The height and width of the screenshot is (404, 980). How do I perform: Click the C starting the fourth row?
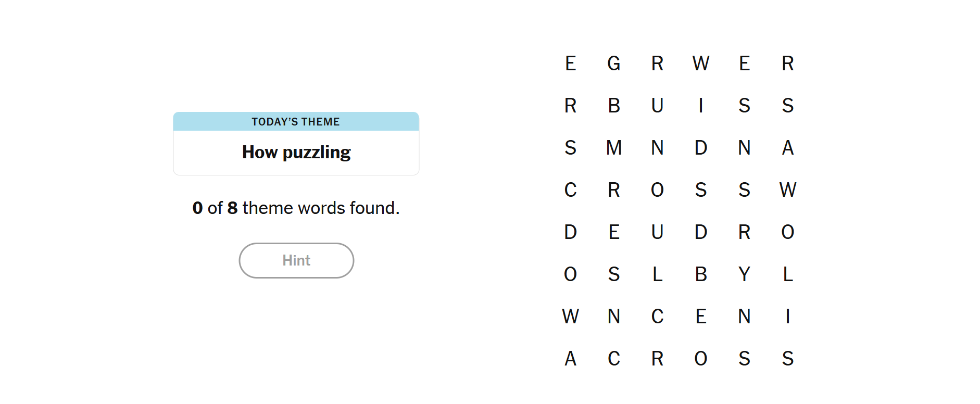click(571, 190)
